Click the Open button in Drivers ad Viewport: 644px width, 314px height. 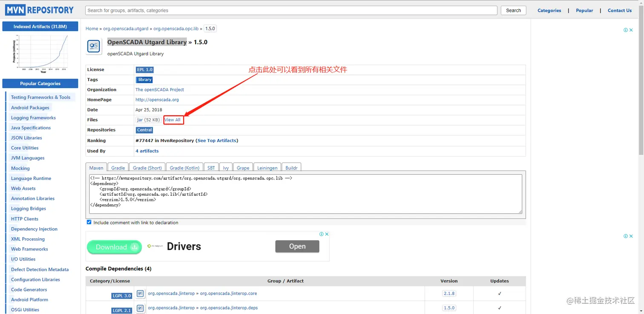[297, 246]
